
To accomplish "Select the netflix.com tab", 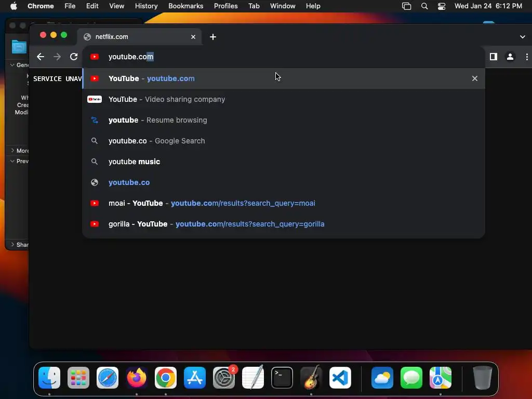I will 140,37.
